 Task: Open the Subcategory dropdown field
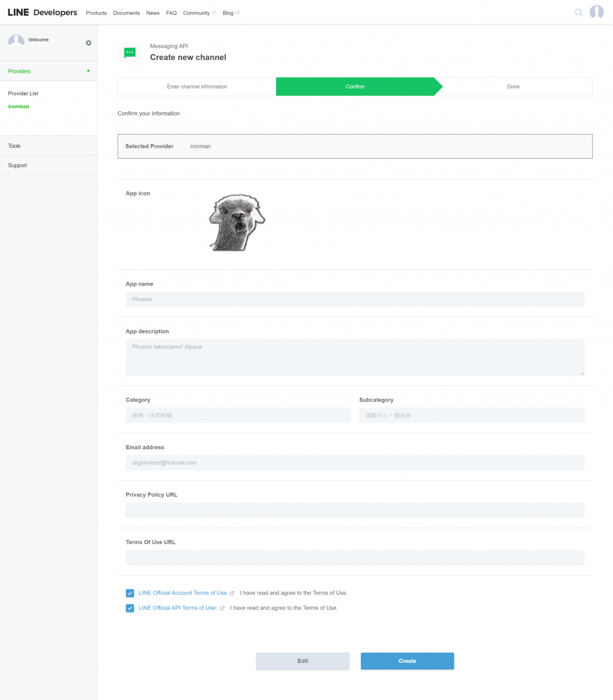[472, 415]
